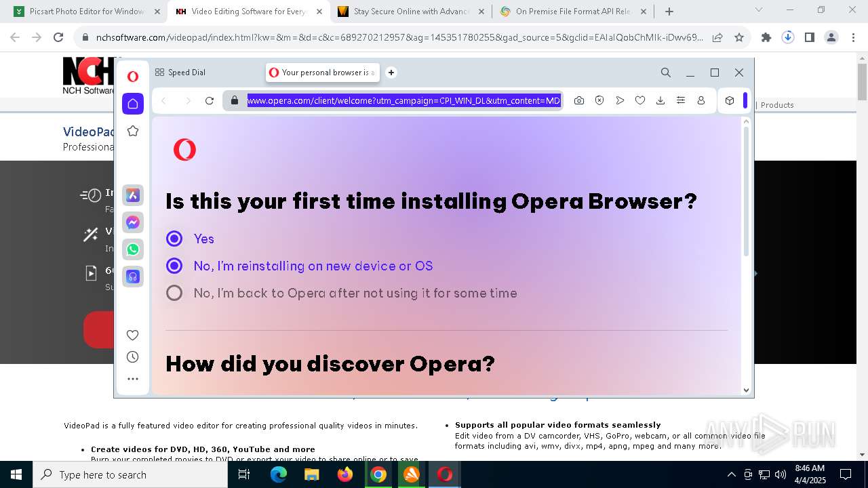Screen dimensions: 868x488
Task: Close the Picsart Chrome tab
Action: [x=157, y=12]
